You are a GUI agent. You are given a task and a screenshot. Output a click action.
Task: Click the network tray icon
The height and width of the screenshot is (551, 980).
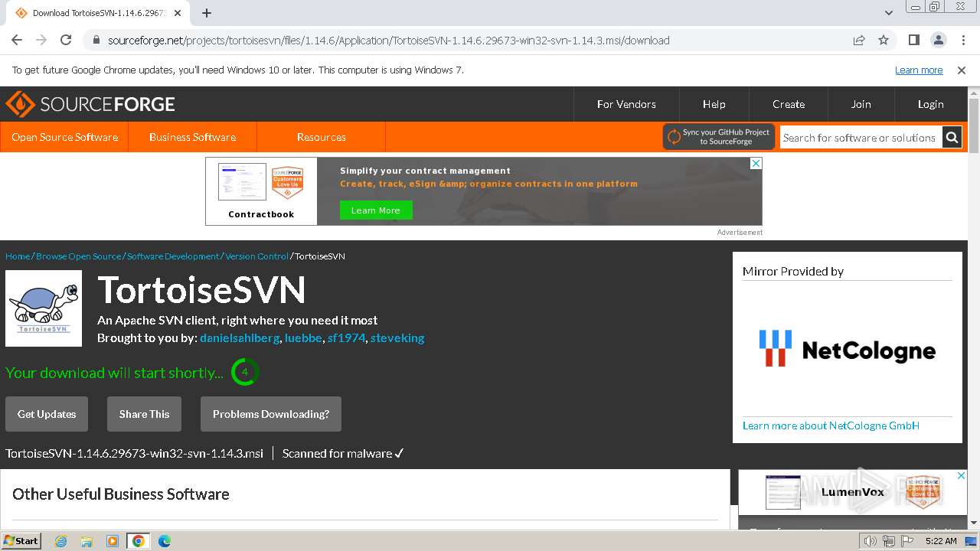pos(888,541)
